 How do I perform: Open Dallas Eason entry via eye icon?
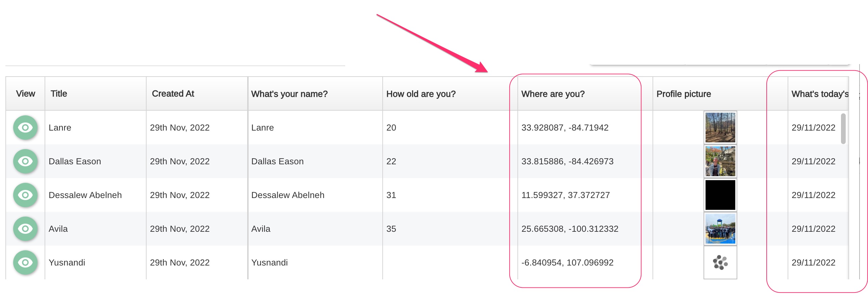(25, 161)
